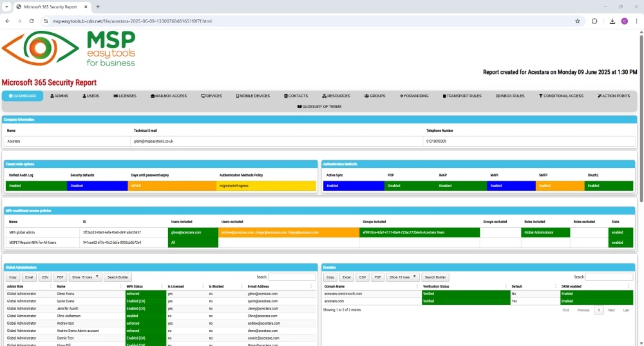644x346 pixels.
Task: Open the Devices tab
Action: 211,96
